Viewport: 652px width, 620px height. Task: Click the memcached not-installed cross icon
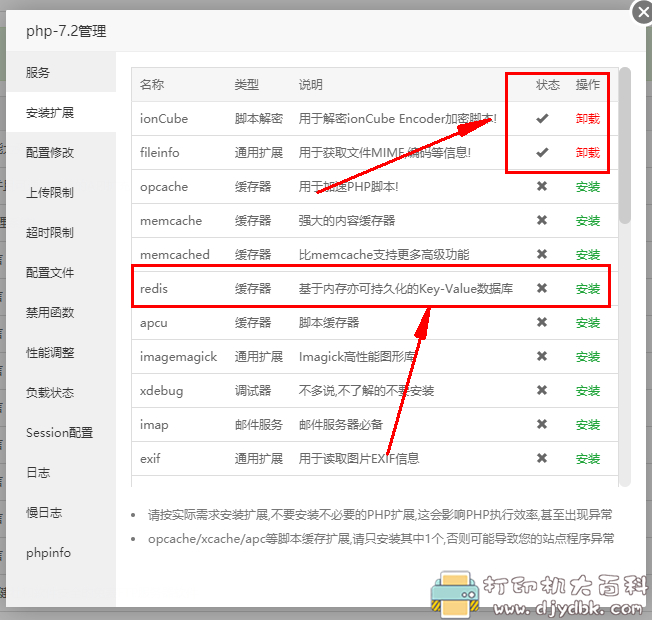(542, 254)
